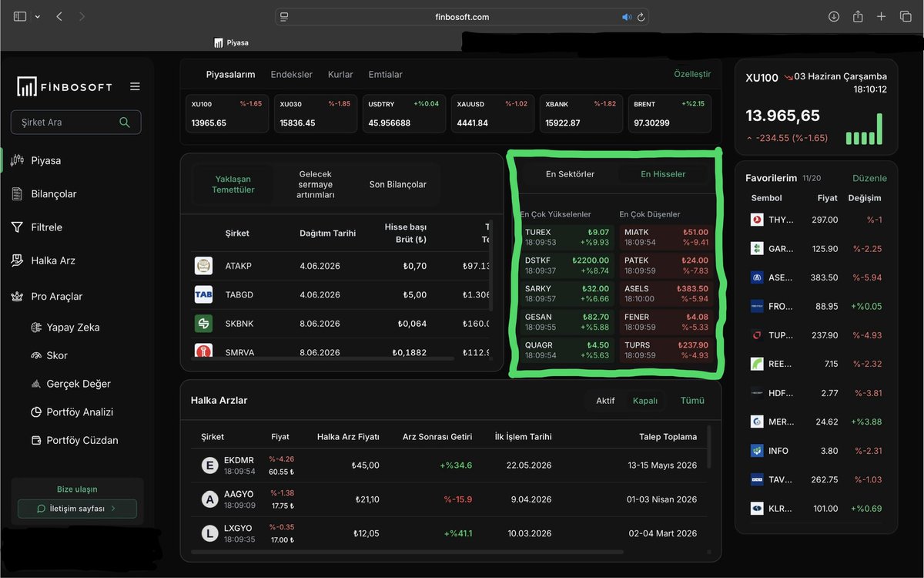The height and width of the screenshot is (578, 924).
Task: Click the XU100 bar chart icon
Action: click(864, 129)
